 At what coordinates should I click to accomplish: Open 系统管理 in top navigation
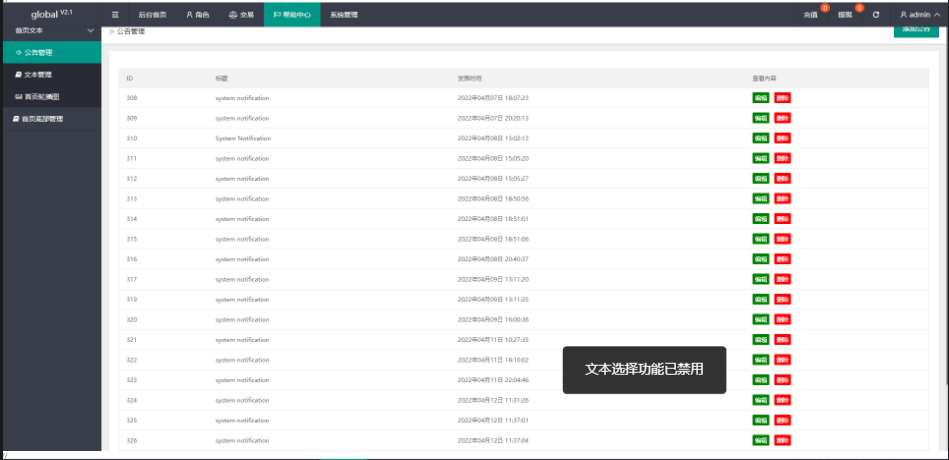343,15
